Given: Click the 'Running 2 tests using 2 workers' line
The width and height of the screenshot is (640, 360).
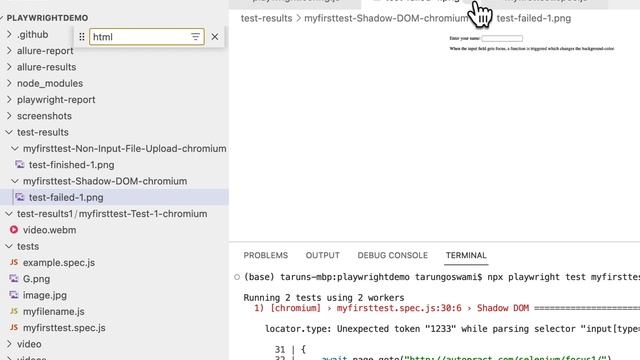Looking at the screenshot, I should click(324, 298).
